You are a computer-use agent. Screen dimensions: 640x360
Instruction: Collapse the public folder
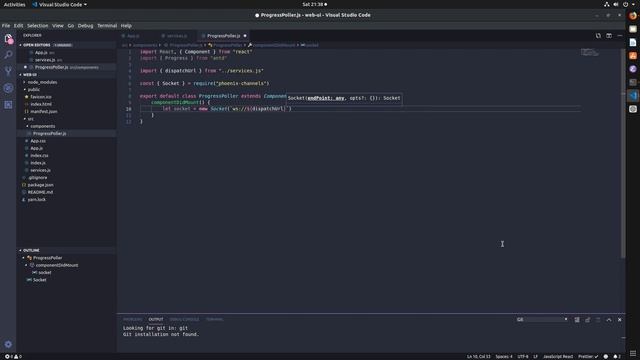(x=34, y=89)
